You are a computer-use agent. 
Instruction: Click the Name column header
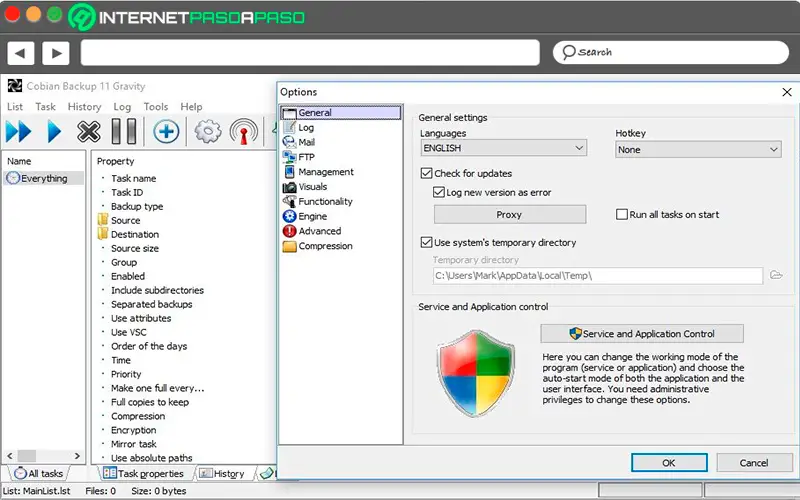[x=19, y=161]
